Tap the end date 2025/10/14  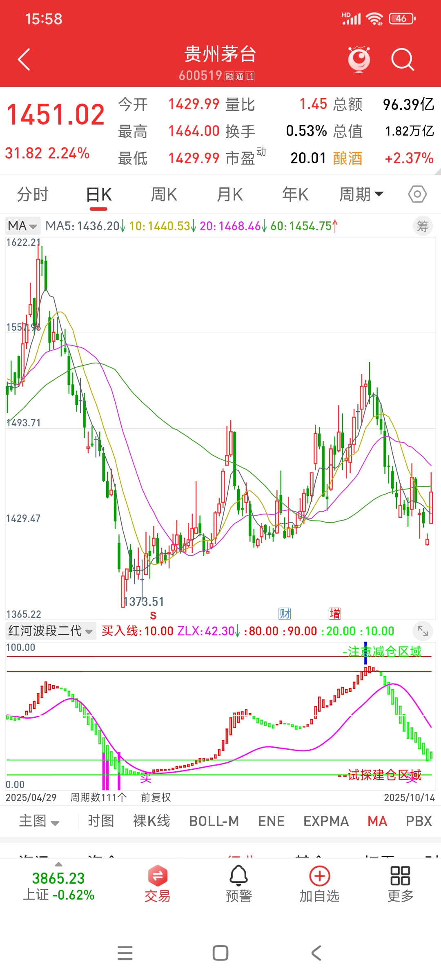[409, 797]
